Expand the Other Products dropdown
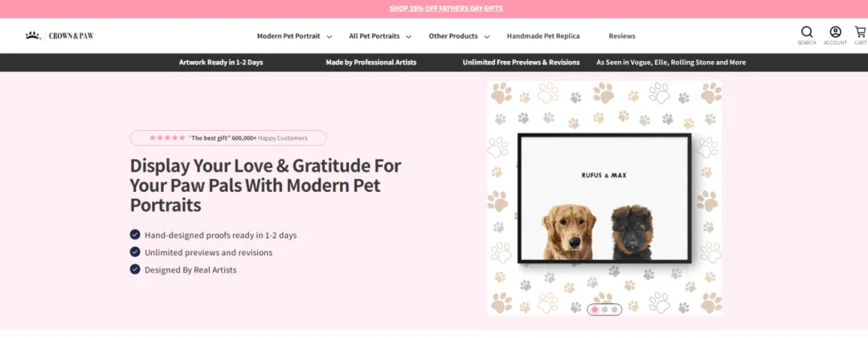868x338 pixels. tap(458, 36)
